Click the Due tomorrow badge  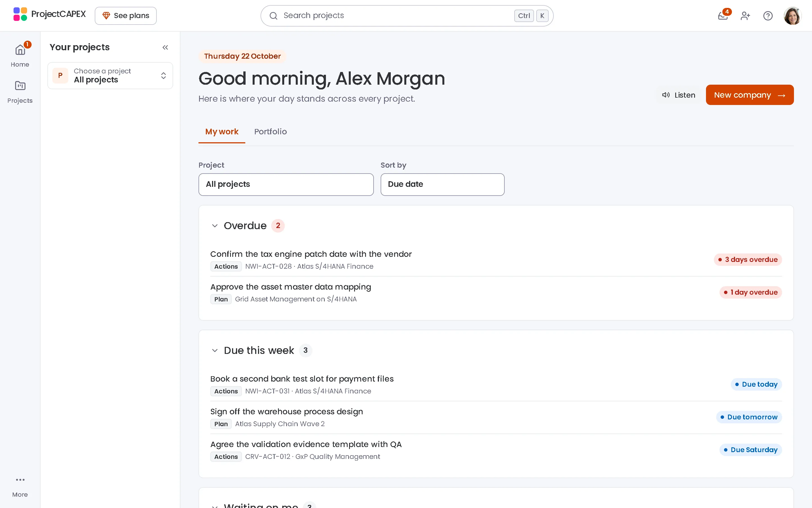(749, 417)
